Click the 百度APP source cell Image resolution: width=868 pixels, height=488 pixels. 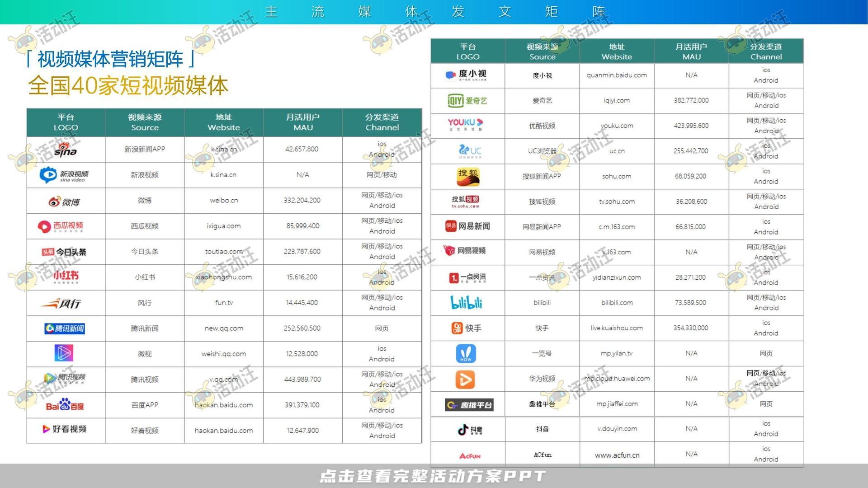tap(145, 405)
